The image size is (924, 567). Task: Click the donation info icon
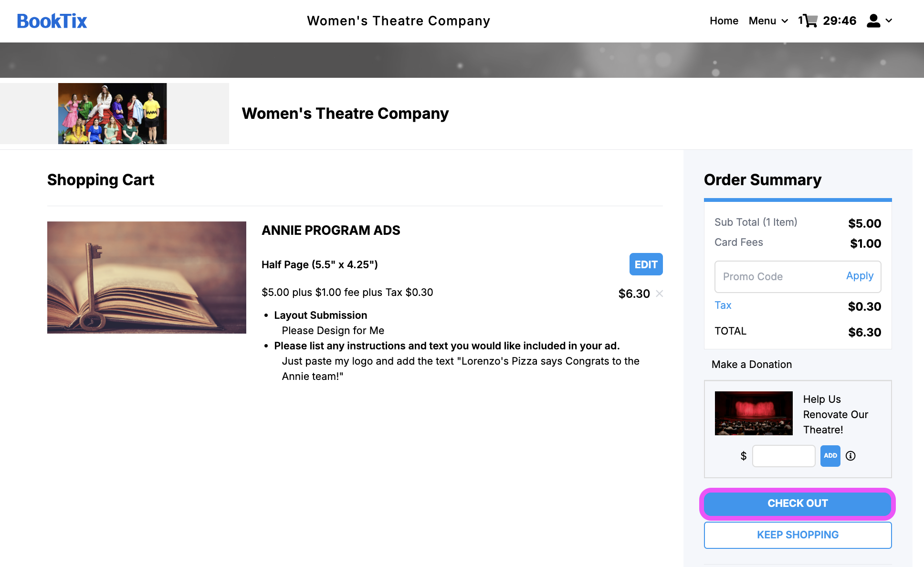[x=850, y=456]
